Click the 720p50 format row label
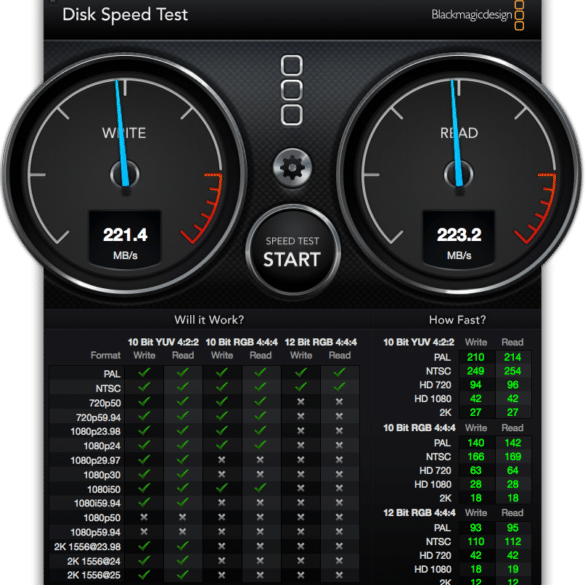This screenshot has height=585, width=585. tap(105, 403)
